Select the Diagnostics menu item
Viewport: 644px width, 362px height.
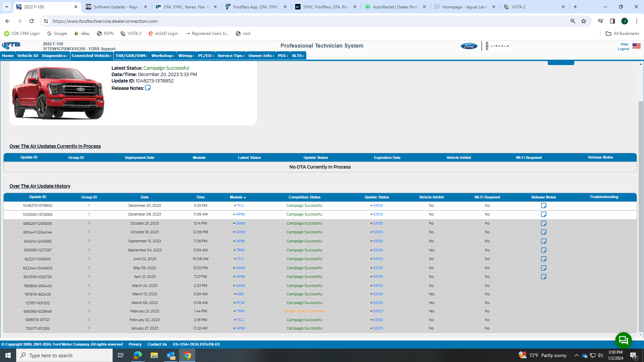pos(54,56)
